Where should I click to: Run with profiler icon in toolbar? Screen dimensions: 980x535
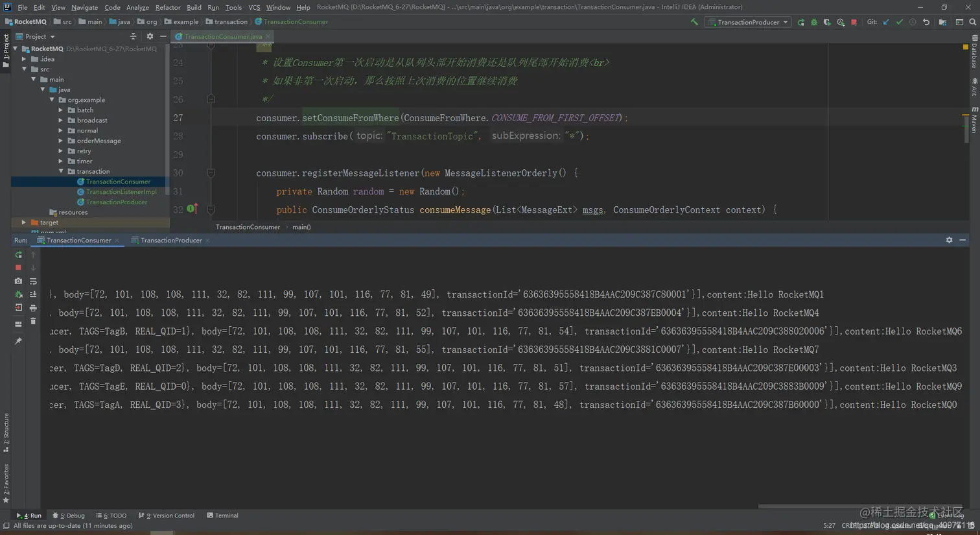tap(841, 22)
